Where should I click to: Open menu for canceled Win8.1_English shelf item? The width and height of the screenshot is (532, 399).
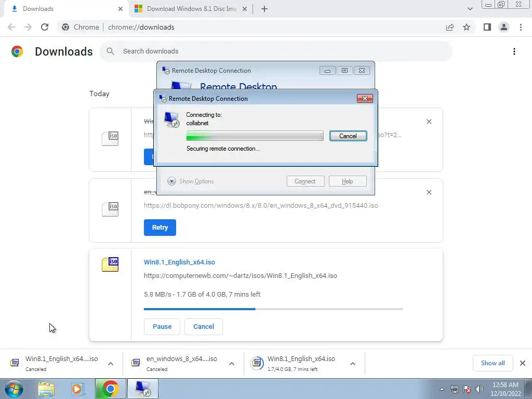click(111, 363)
